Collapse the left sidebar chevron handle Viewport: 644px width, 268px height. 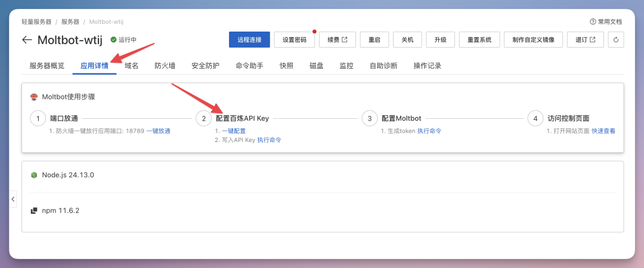[x=13, y=199]
